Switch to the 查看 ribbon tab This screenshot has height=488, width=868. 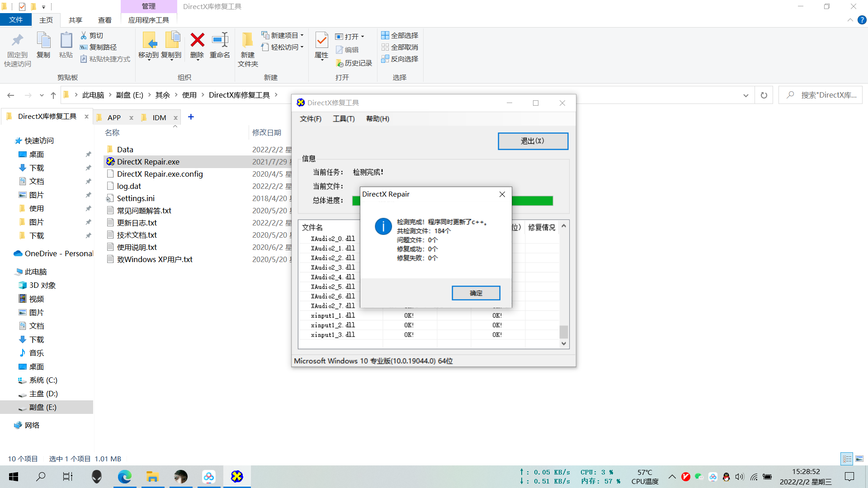pos(104,20)
